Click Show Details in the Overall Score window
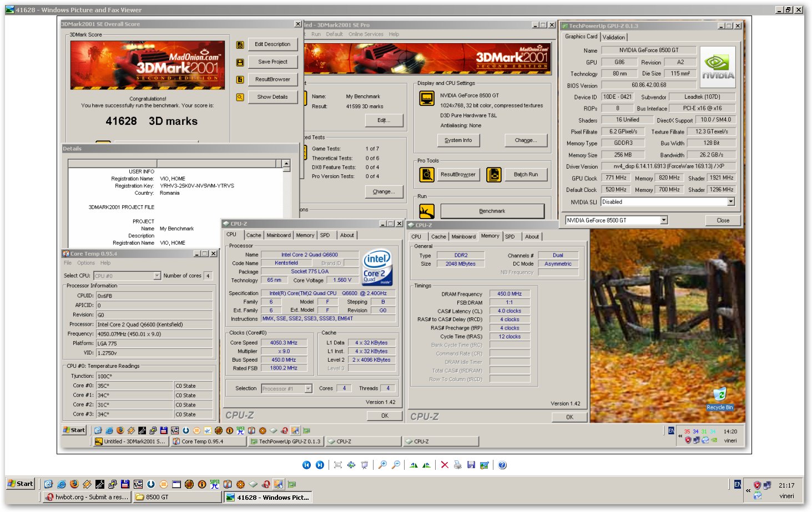 pyautogui.click(x=273, y=97)
